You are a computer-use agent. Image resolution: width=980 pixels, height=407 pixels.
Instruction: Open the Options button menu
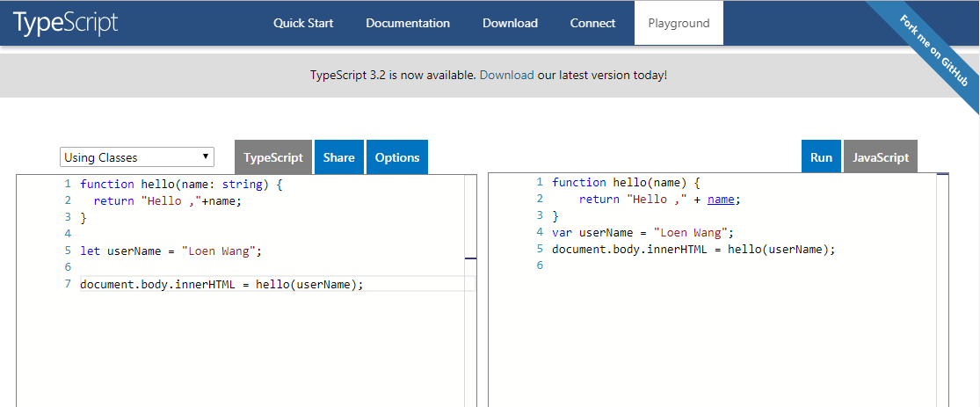pyautogui.click(x=396, y=157)
